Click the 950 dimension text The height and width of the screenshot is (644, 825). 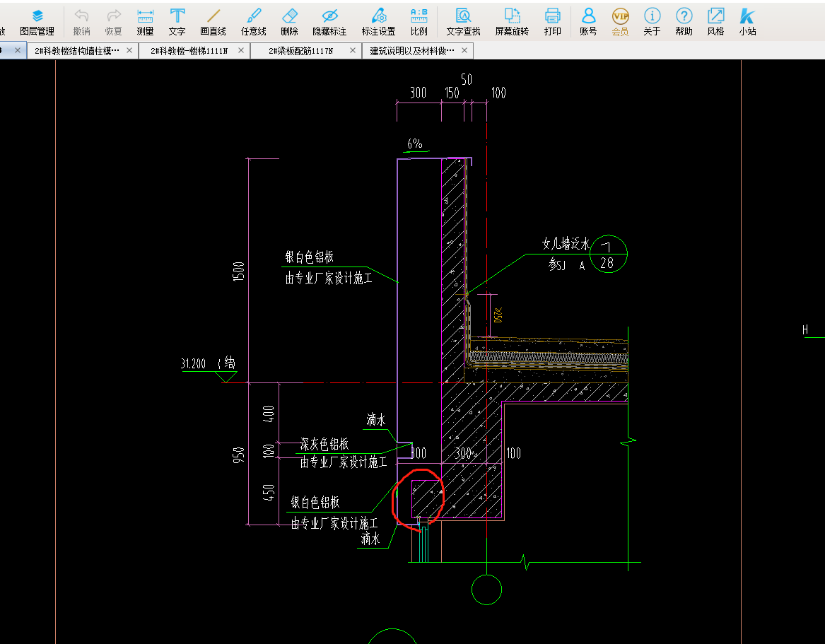(x=238, y=455)
